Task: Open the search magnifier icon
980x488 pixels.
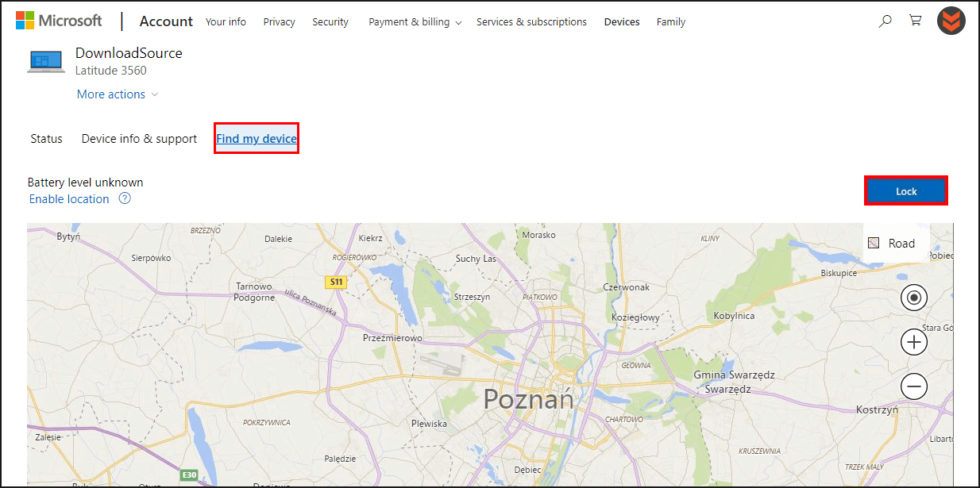Action: (885, 22)
